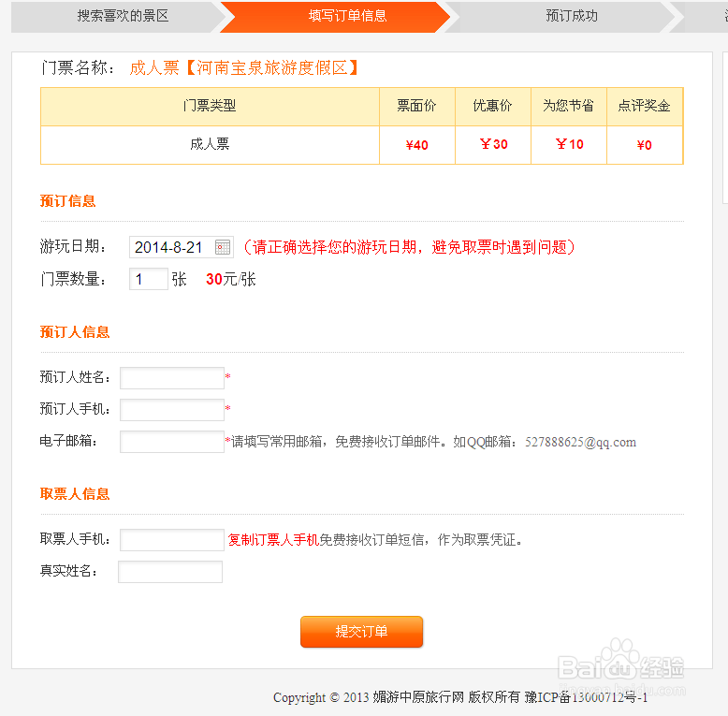Click the example email 527888625@qq.com

tap(580, 442)
